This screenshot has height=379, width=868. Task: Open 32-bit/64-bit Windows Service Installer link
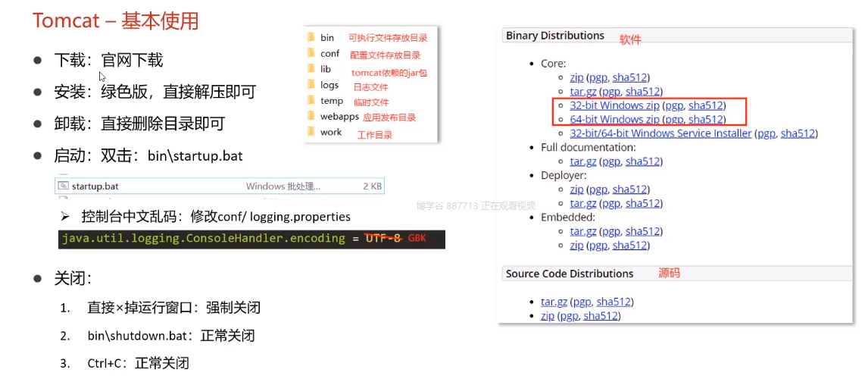[x=661, y=133]
